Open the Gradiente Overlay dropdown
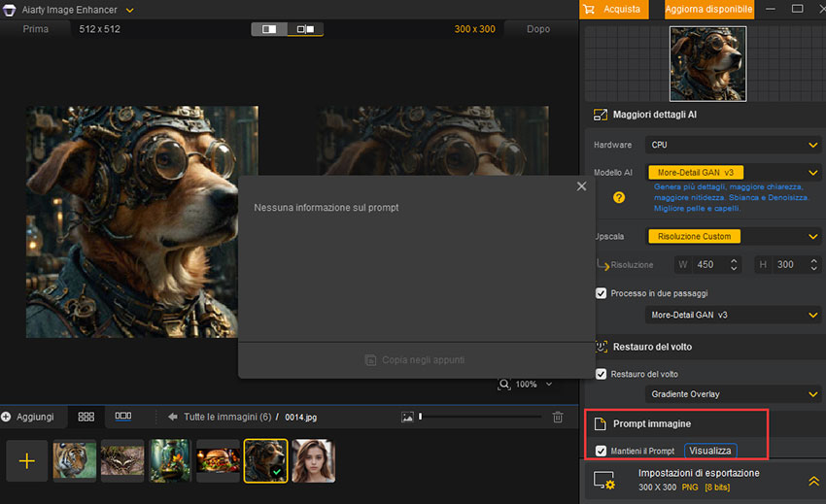 tap(733, 394)
